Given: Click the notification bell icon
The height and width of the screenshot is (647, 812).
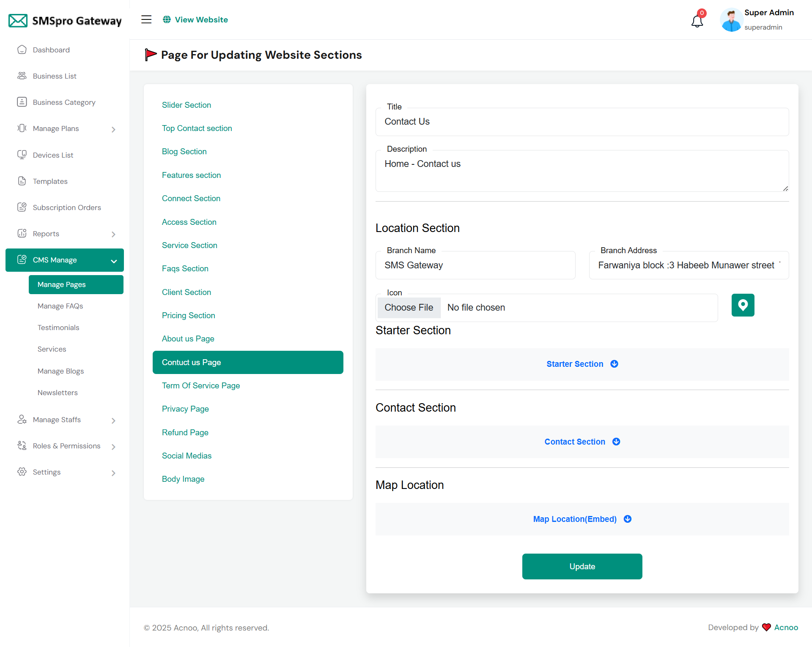Looking at the screenshot, I should pyautogui.click(x=697, y=21).
